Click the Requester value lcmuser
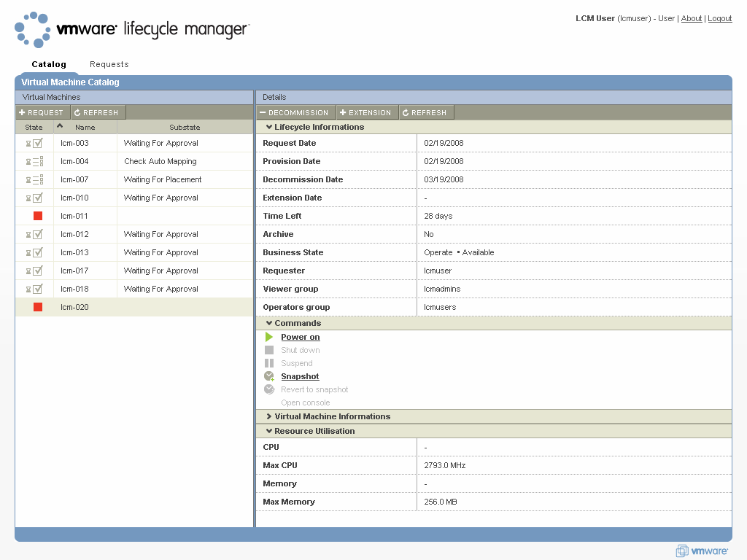This screenshot has height=560, width=747. pos(438,271)
